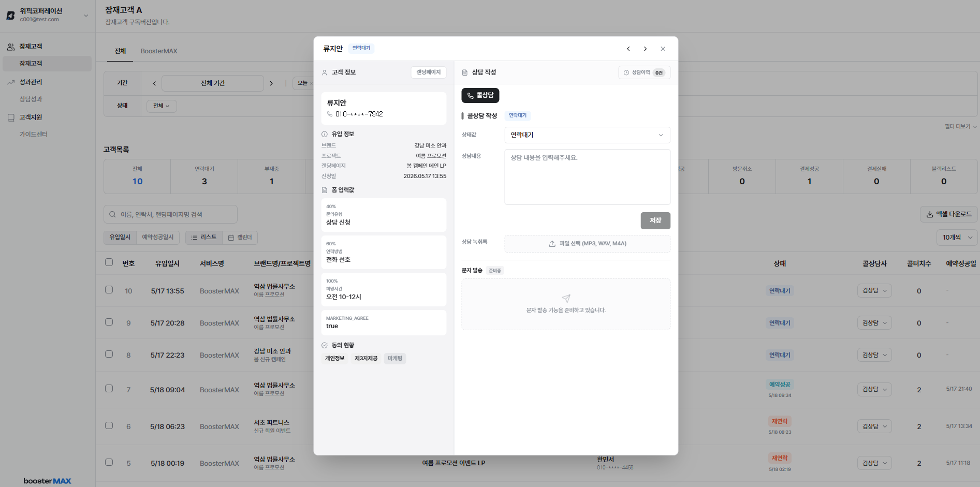This screenshot has width=980, height=487.
Task: Open 김상담 counselor dropdown in row 10
Action: (874, 291)
